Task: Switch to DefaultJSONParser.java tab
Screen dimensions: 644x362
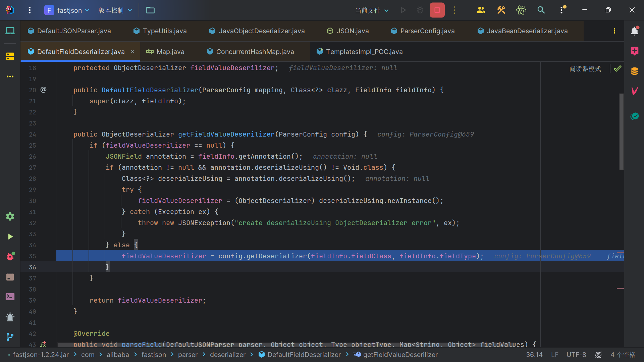Action: (x=69, y=31)
